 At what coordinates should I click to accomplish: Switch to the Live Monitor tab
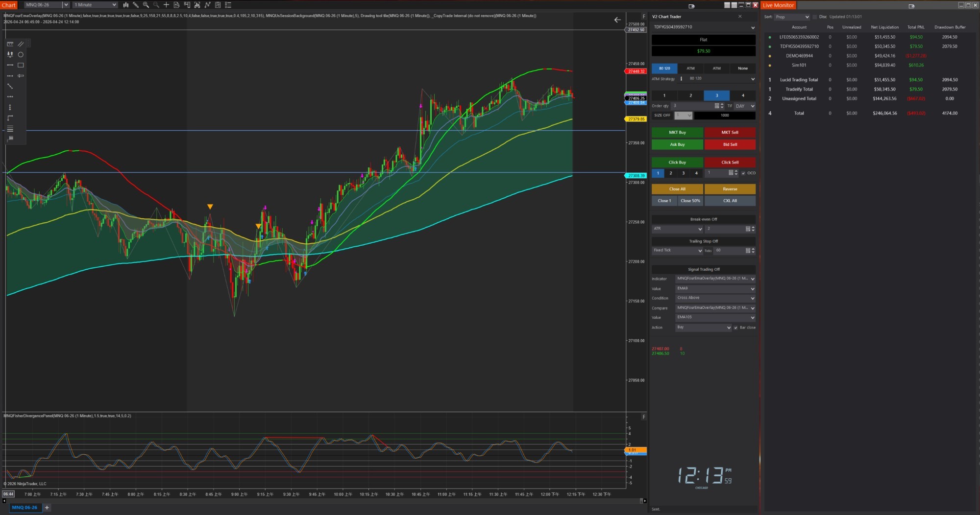[778, 5]
